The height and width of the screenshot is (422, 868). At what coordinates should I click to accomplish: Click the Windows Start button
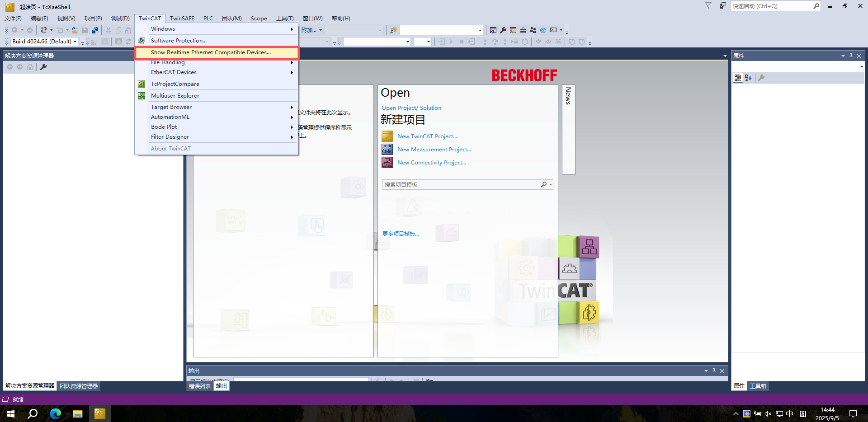pos(11,413)
